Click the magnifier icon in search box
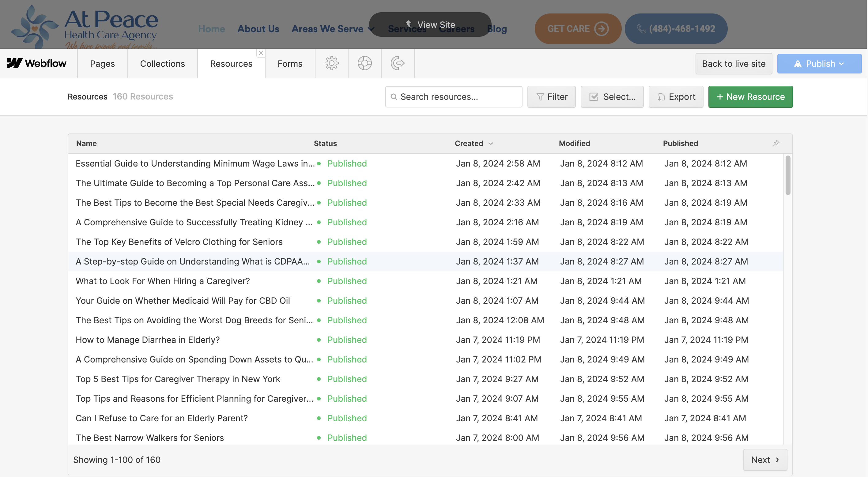The width and height of the screenshot is (868, 477). tap(394, 97)
